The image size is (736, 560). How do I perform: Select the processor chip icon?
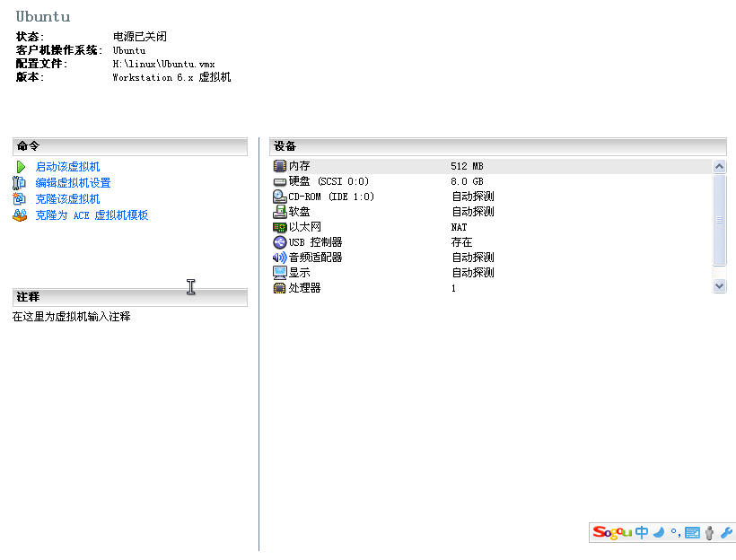[x=279, y=288]
